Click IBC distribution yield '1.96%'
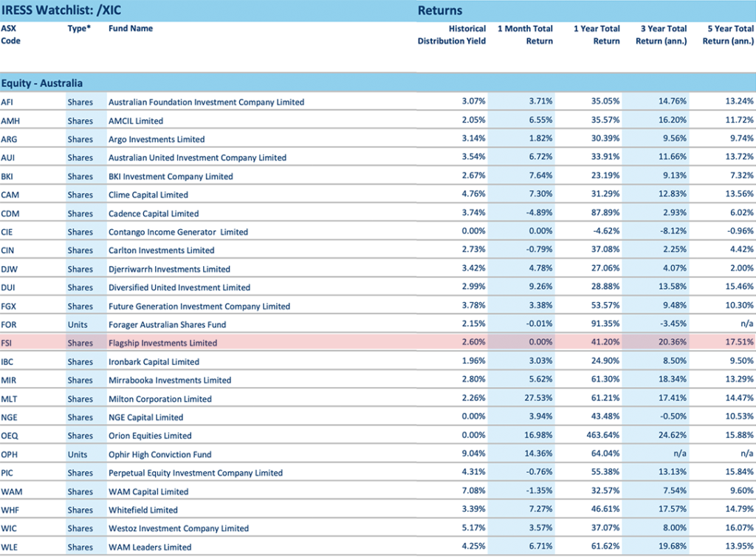The image size is (756, 557). 473,360
